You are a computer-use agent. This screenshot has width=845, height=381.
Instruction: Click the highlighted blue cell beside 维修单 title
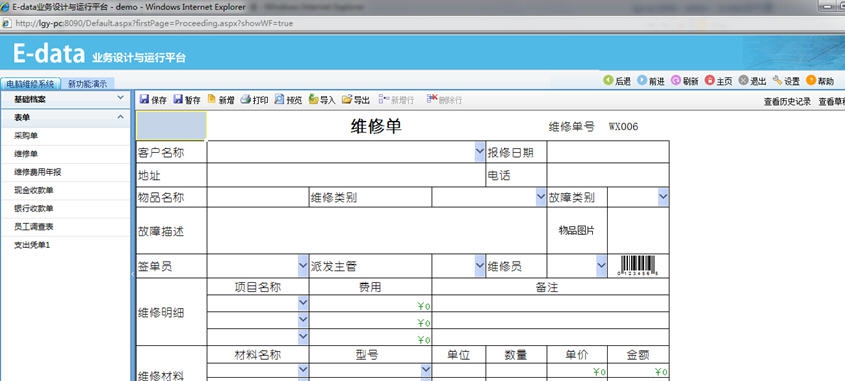171,126
